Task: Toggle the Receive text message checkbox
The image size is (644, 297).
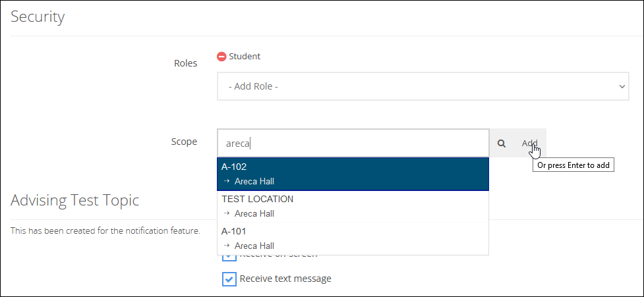Action: (x=229, y=279)
